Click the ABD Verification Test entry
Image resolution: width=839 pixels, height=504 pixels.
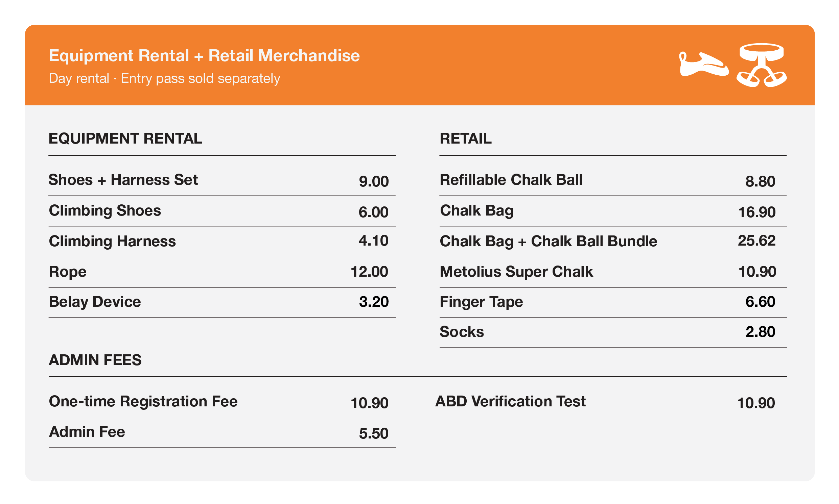pyautogui.click(x=608, y=402)
